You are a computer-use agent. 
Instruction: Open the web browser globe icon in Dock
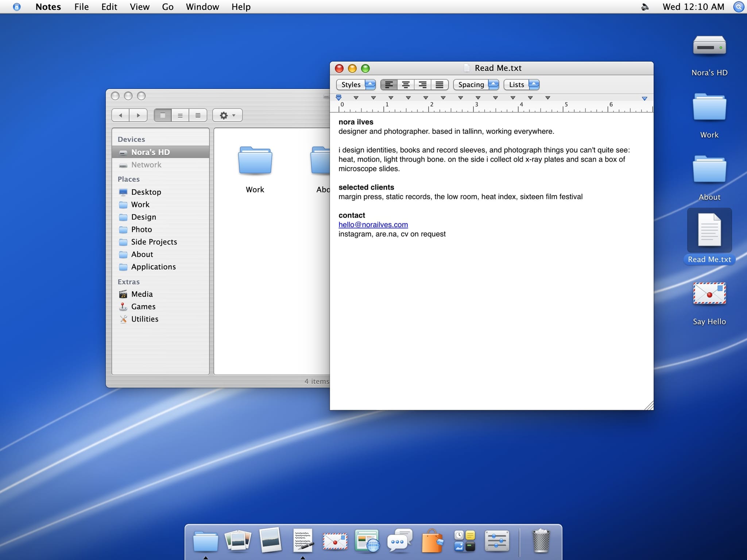367,540
